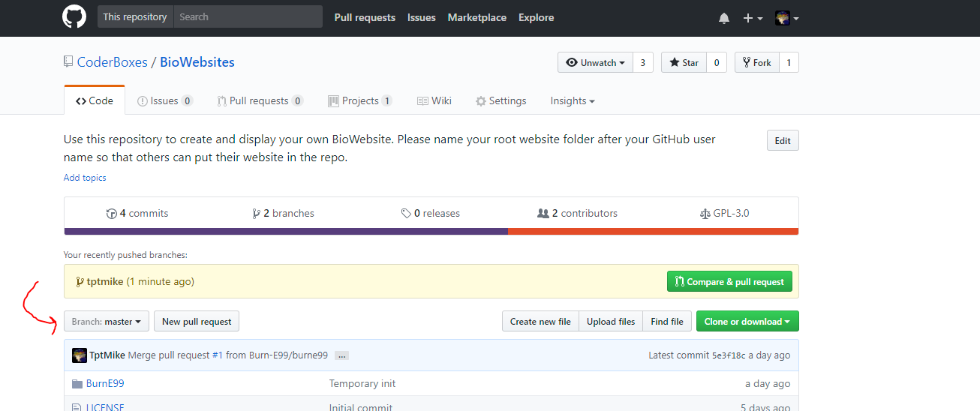Open the notifications bell
The image size is (980, 411).
point(724,18)
